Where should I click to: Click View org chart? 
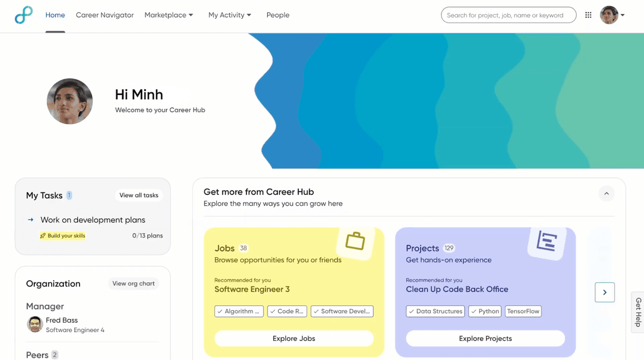[x=133, y=283]
